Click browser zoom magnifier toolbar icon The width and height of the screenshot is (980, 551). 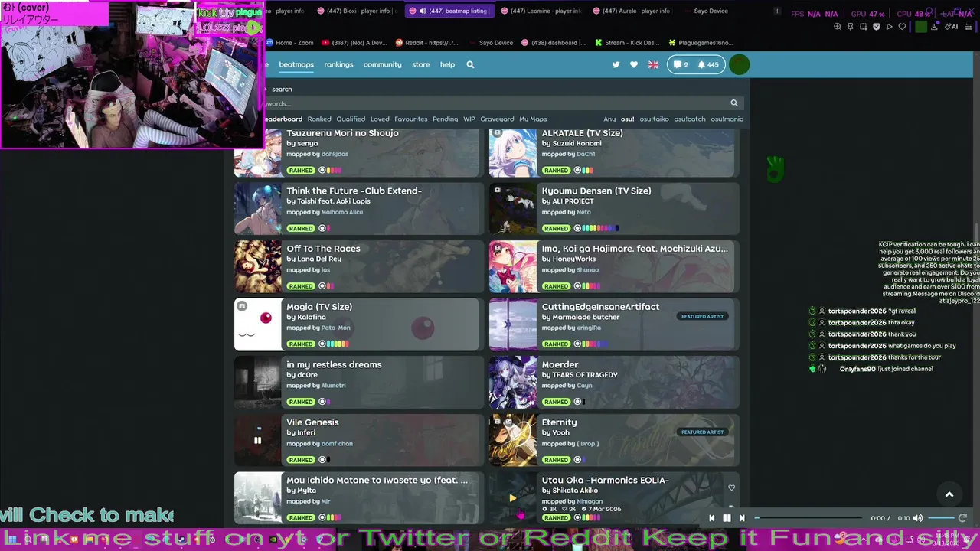[x=837, y=27]
